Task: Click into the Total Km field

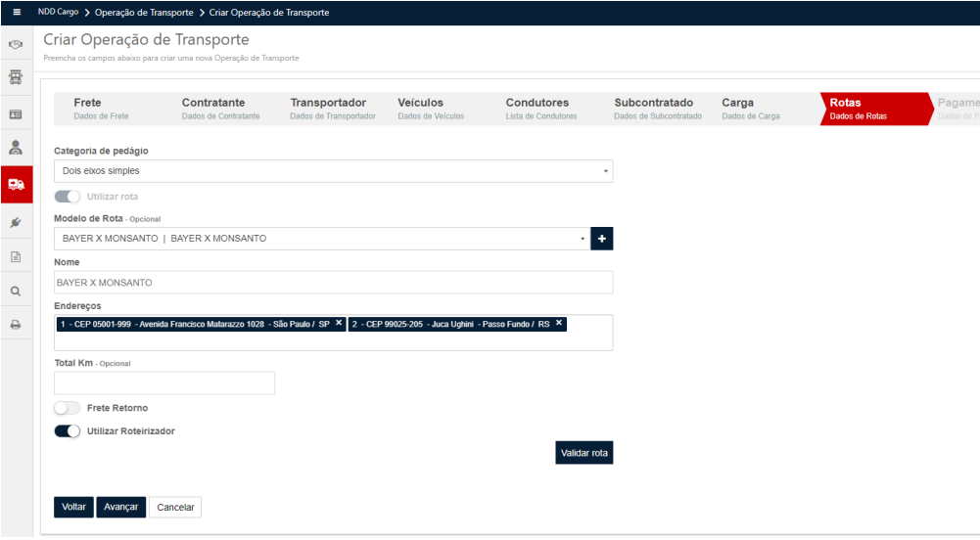Action: pos(164,382)
